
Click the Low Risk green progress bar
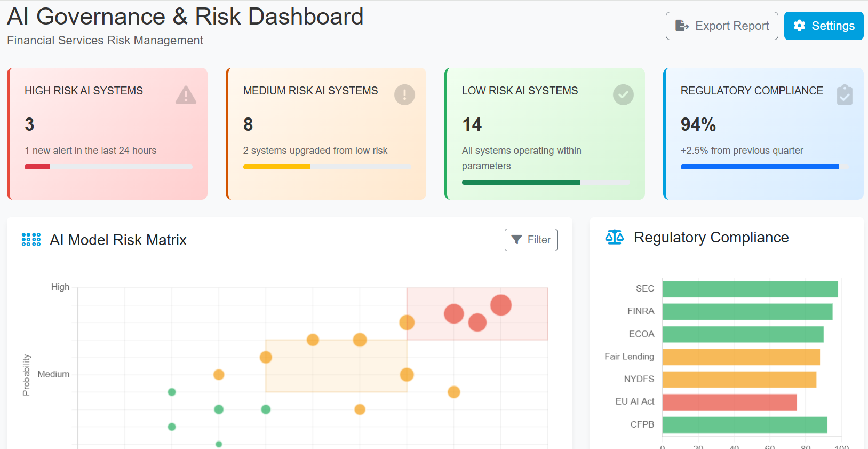(521, 182)
